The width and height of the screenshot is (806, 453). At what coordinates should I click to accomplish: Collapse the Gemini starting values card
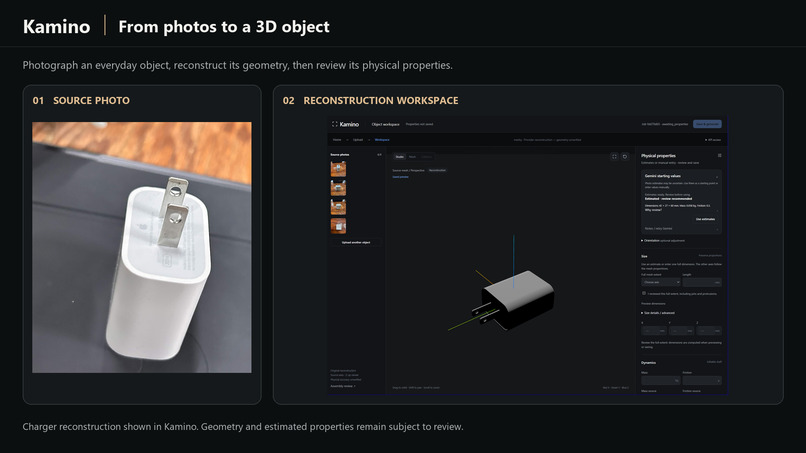[x=717, y=176]
